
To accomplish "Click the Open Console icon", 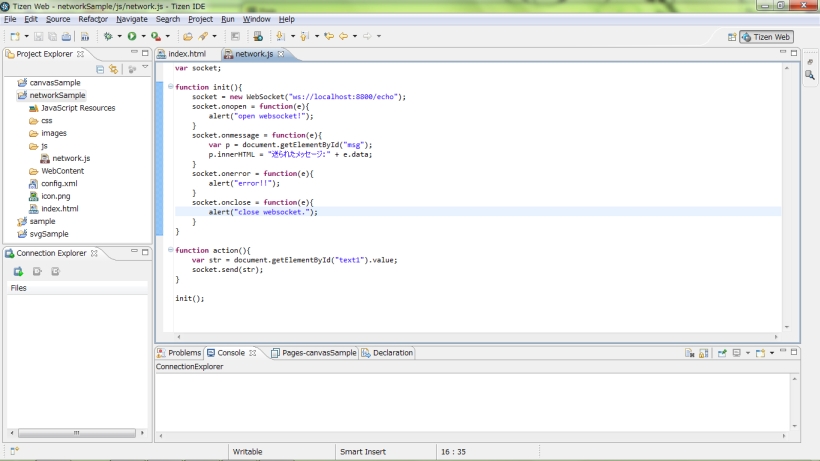I will (x=760, y=353).
